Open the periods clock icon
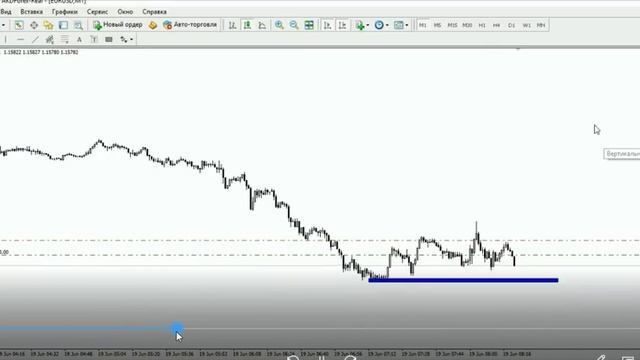The width and height of the screenshot is (640, 360). 379,25
